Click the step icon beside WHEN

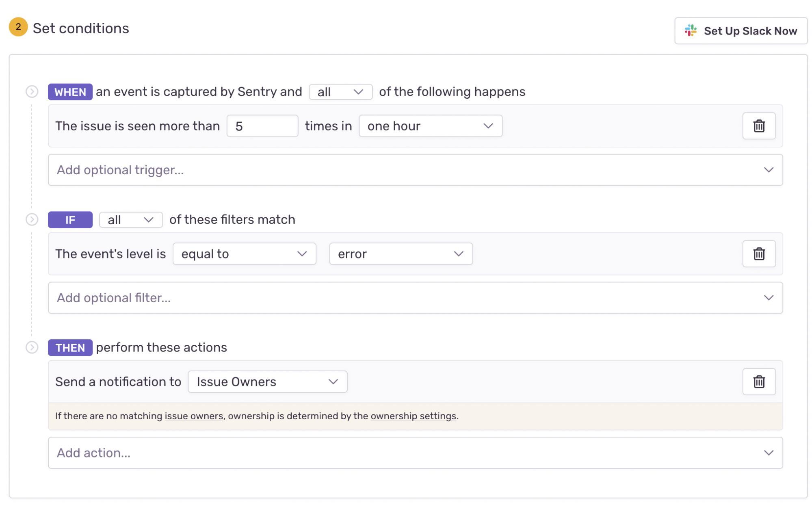tap(32, 92)
